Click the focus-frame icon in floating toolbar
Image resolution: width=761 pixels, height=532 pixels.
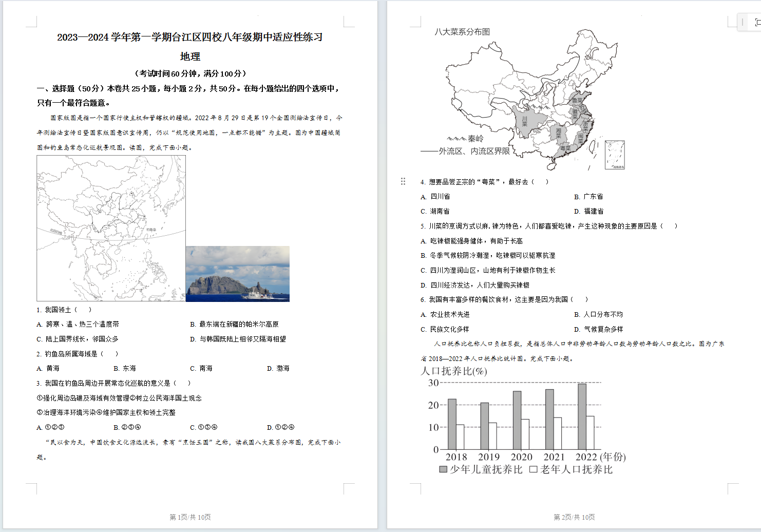(x=757, y=22)
